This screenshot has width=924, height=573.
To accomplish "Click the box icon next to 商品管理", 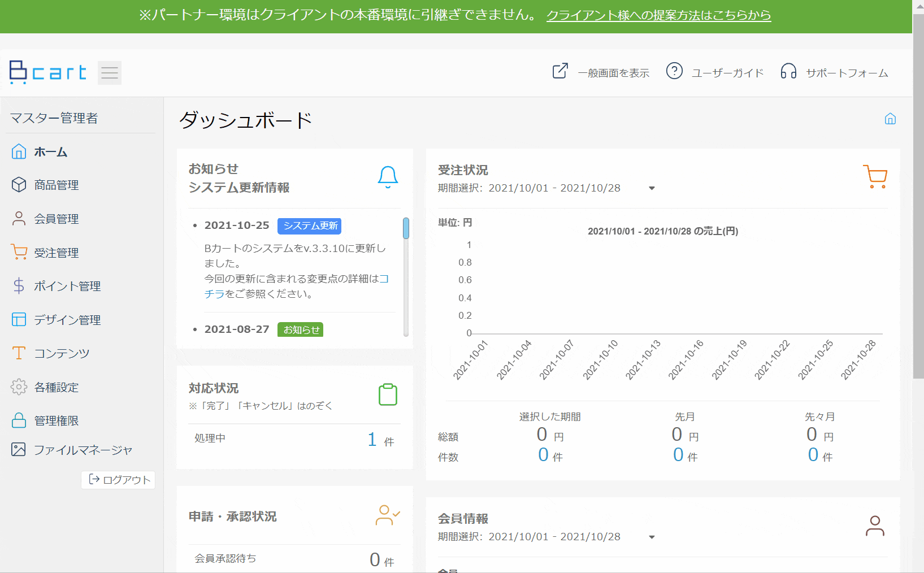I will point(19,185).
